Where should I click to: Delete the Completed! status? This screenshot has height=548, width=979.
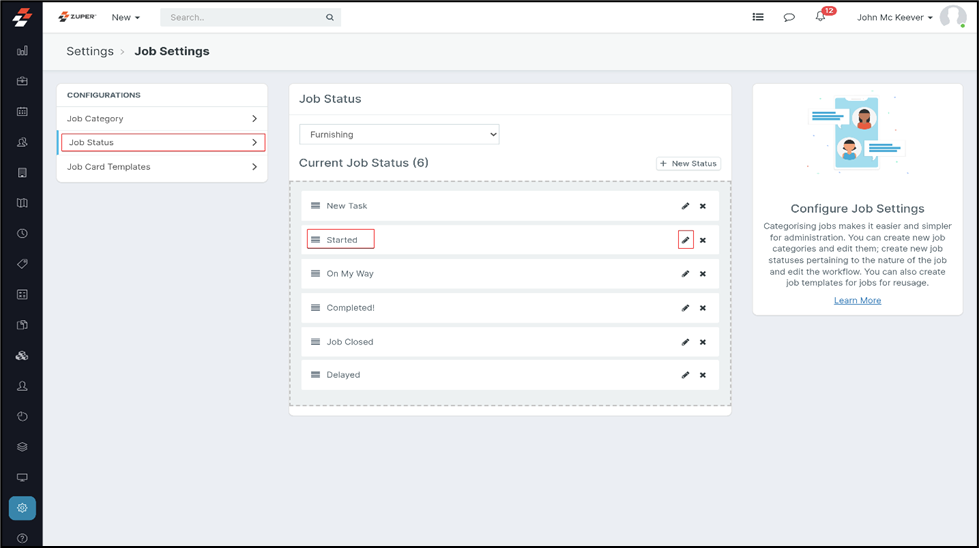click(x=703, y=308)
